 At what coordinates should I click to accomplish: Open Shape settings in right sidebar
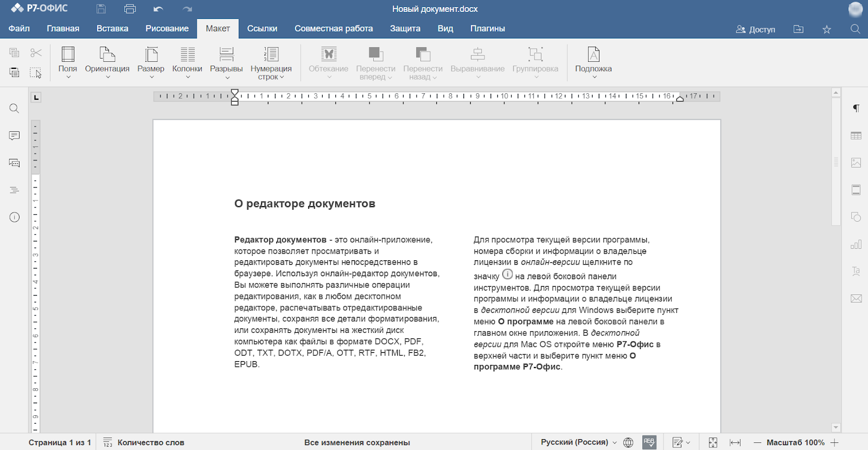point(856,217)
